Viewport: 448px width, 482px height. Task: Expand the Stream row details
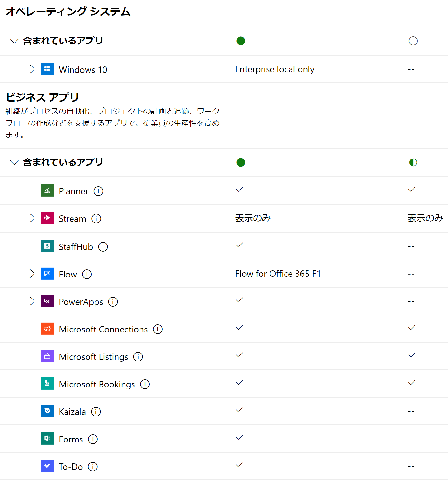pos(32,218)
